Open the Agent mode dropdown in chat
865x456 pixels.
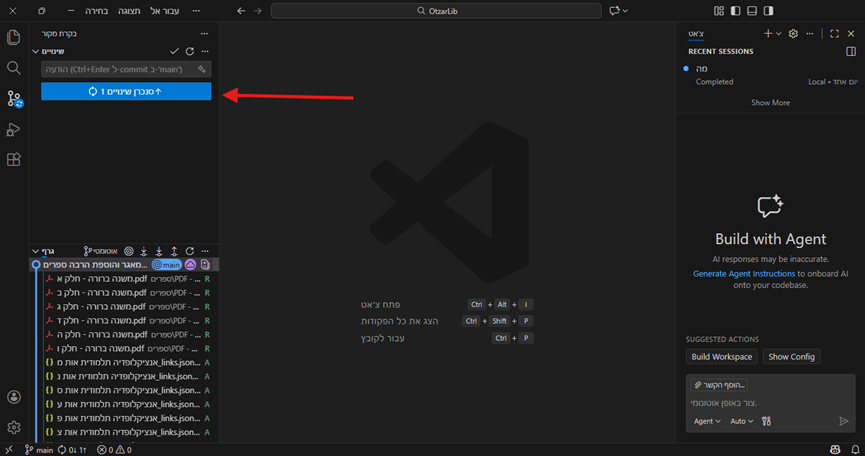707,421
